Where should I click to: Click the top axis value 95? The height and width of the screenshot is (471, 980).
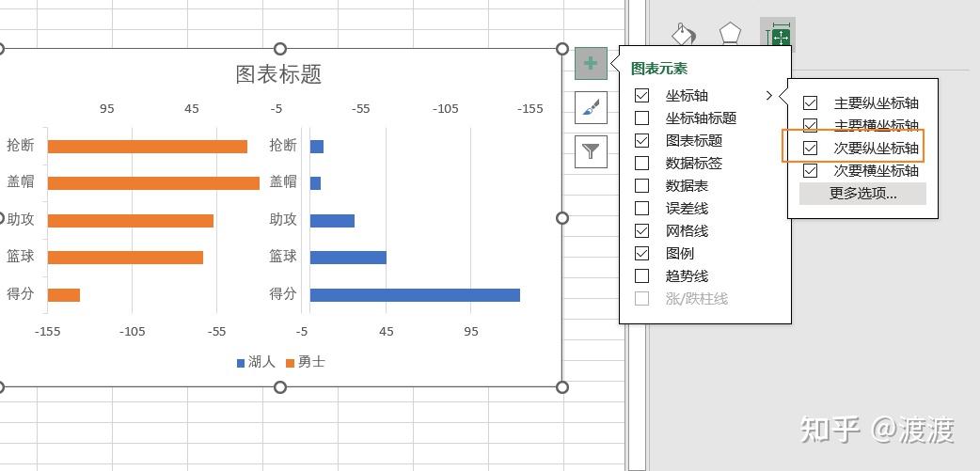point(107,109)
